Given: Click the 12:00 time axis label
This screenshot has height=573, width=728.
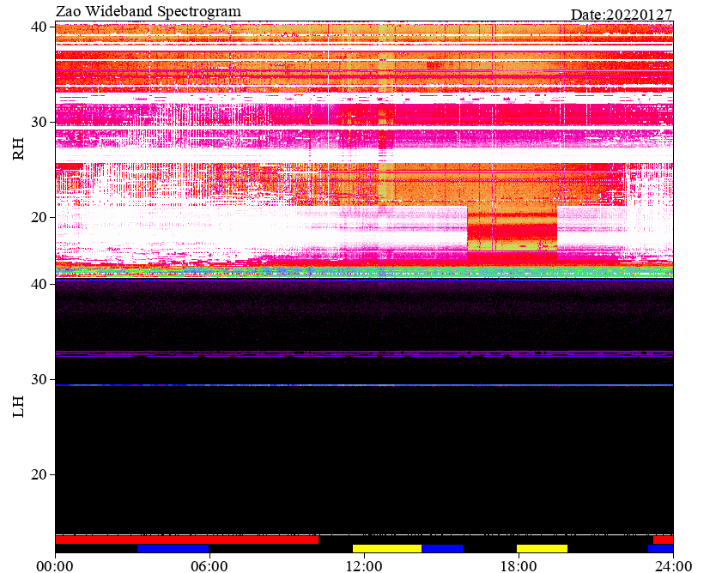Looking at the screenshot, I should click(365, 566).
